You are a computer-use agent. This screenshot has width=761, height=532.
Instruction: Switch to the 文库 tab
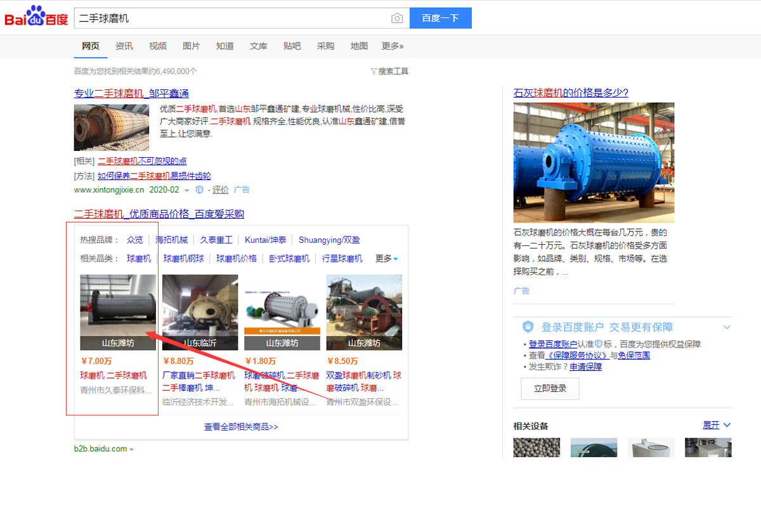point(259,46)
